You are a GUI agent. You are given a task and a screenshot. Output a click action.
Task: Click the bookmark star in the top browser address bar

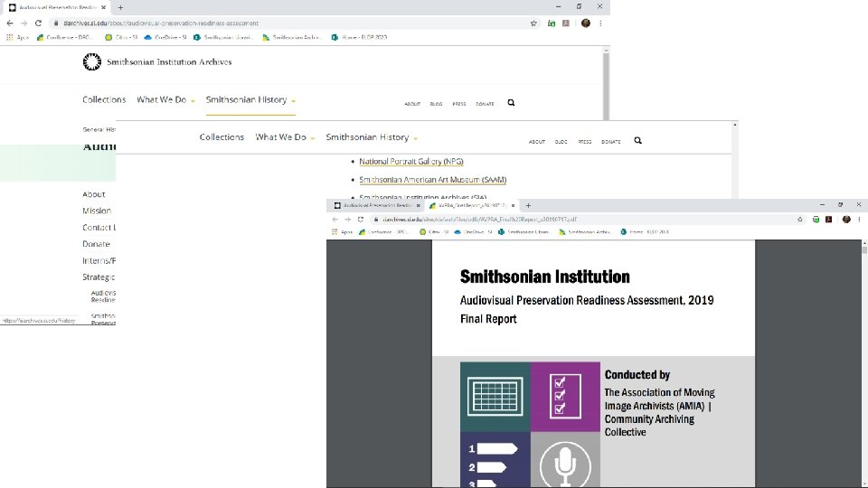tap(533, 23)
